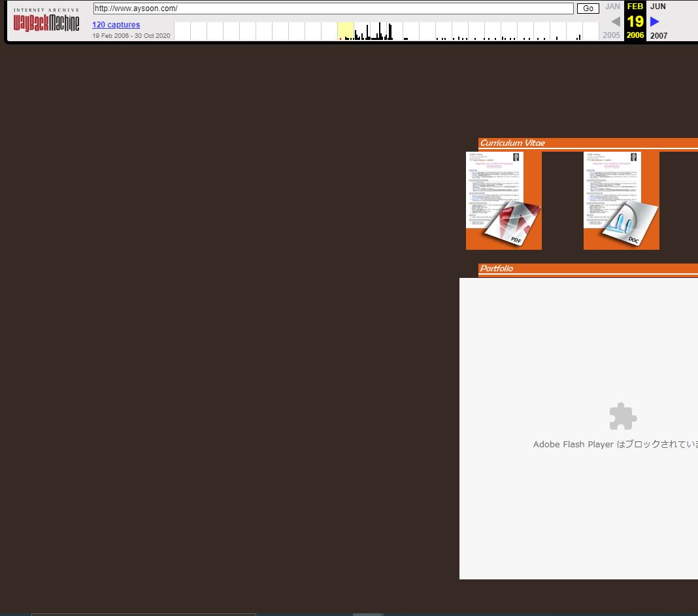Click the Portfolio section header

(497, 269)
